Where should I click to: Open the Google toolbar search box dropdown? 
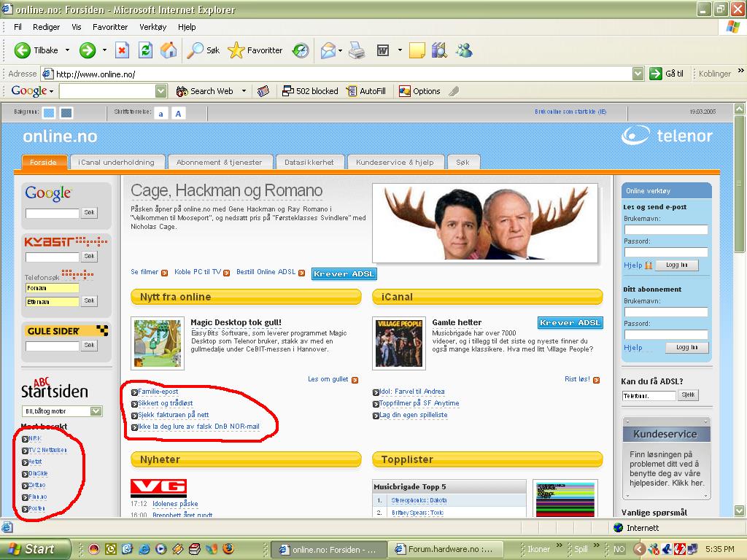[161, 91]
